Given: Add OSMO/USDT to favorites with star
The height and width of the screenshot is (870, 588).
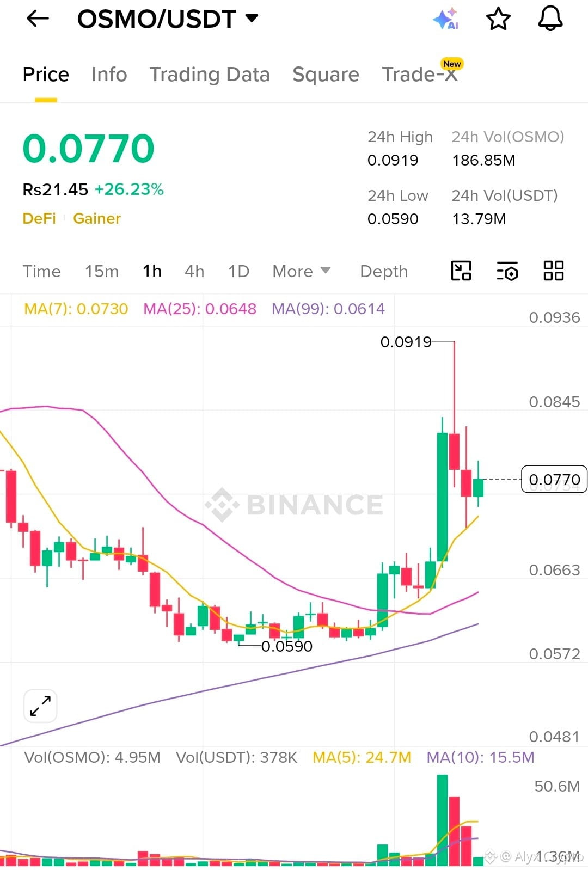Looking at the screenshot, I should click(x=498, y=19).
